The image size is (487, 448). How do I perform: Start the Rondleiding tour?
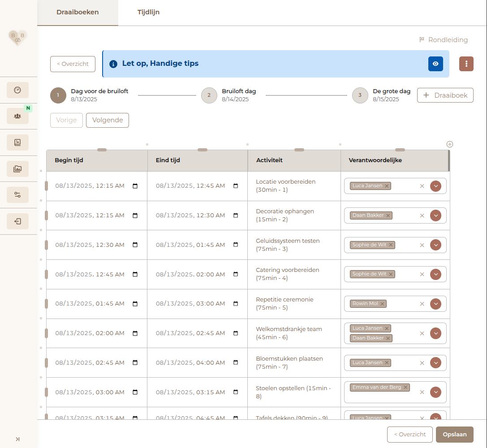tap(444, 40)
